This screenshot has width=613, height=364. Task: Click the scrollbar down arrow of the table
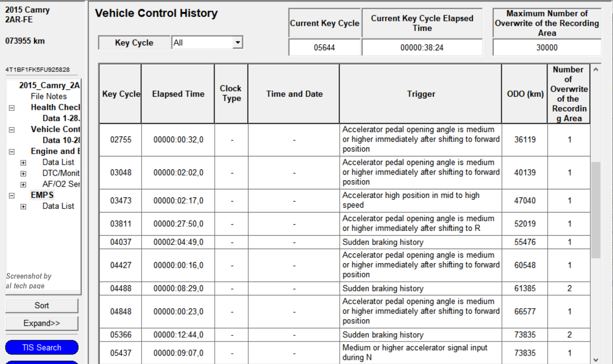click(596, 360)
